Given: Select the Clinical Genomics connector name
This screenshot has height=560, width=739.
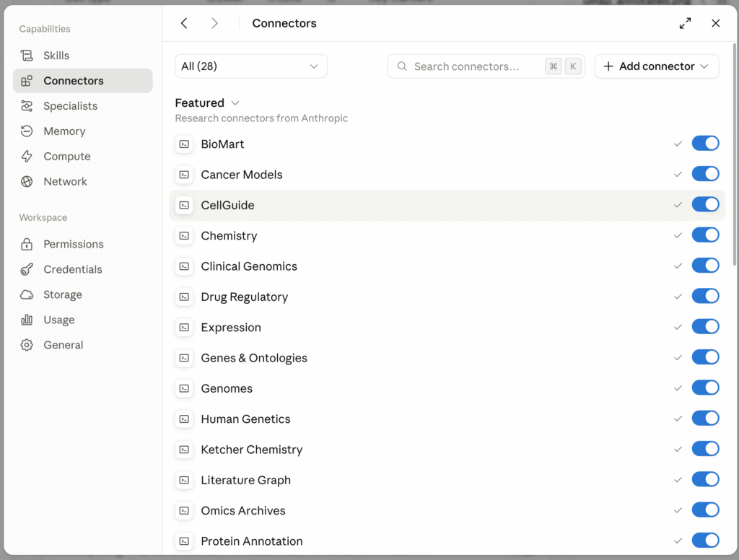Looking at the screenshot, I should tap(249, 266).
